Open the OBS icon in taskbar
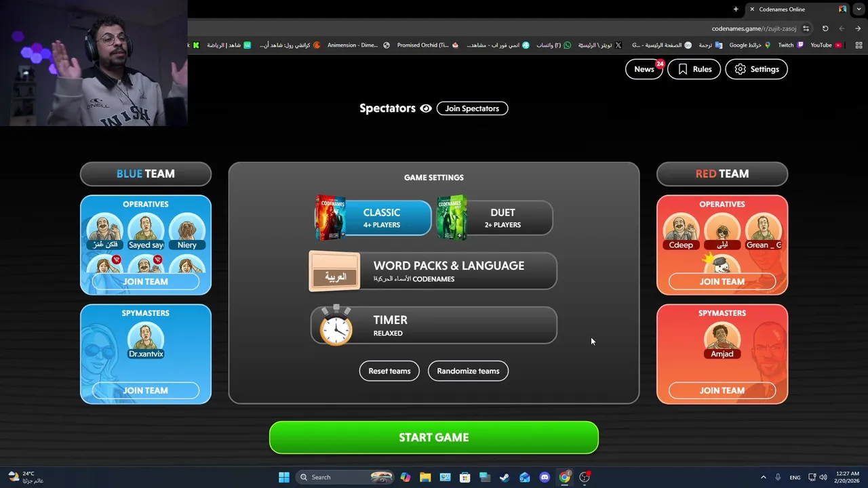Screen dimensions: 868x488 pos(585,477)
